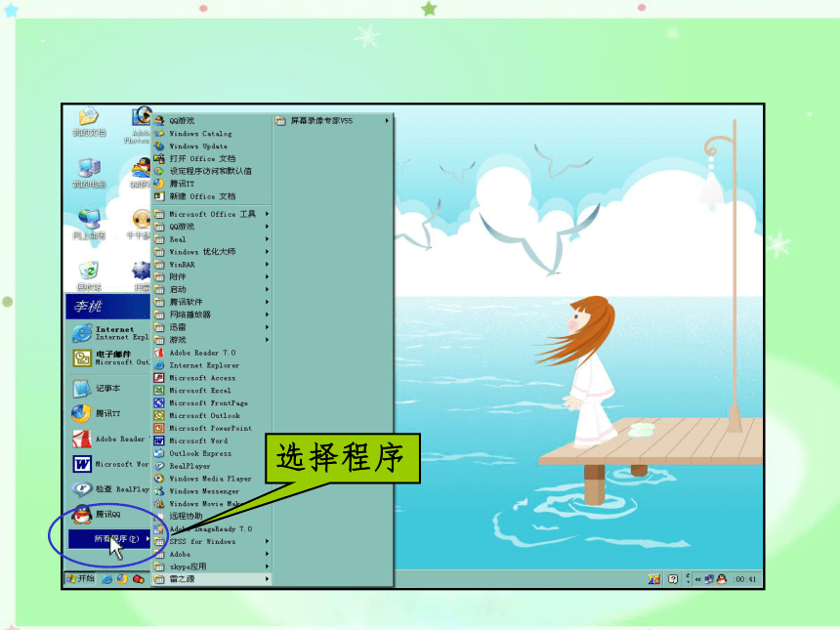Expand 启动 folder

(212, 289)
